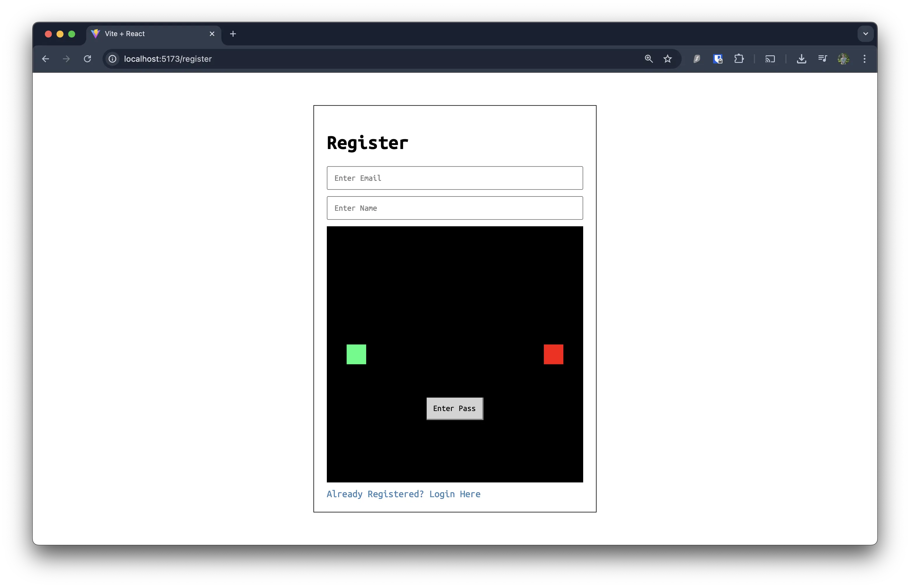Click the browser back arrow

coord(45,59)
